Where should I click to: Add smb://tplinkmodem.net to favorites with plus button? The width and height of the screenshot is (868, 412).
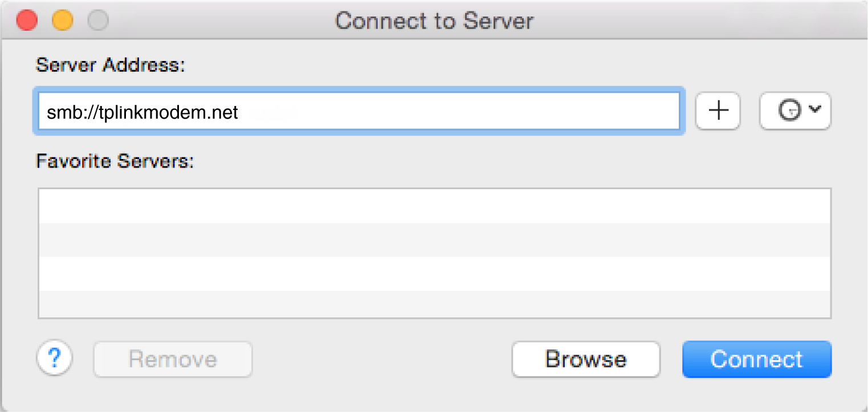click(717, 111)
